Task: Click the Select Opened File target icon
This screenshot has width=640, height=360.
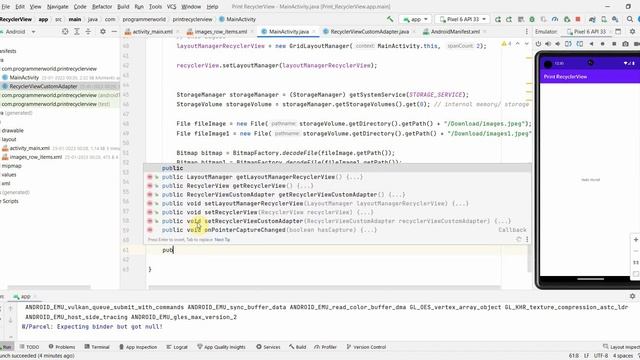Action: [x=65, y=31]
